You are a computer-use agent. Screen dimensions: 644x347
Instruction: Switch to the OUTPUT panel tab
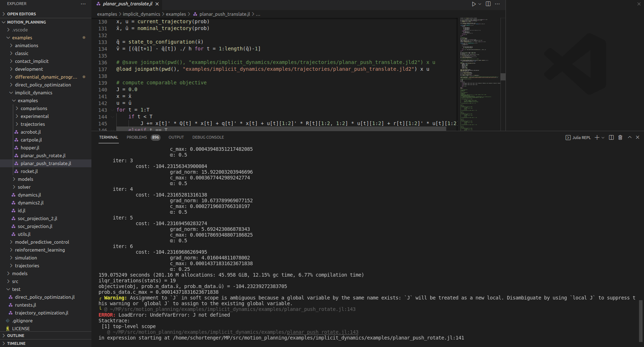(x=176, y=137)
